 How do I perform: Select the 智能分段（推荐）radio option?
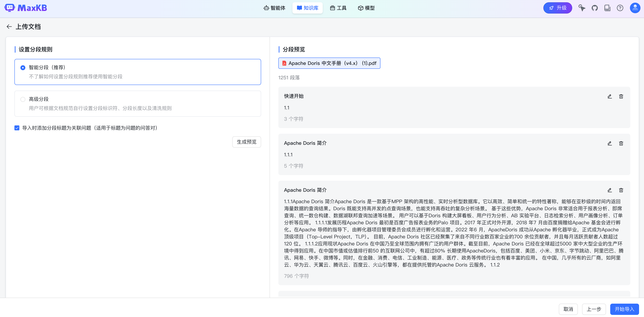tap(23, 68)
